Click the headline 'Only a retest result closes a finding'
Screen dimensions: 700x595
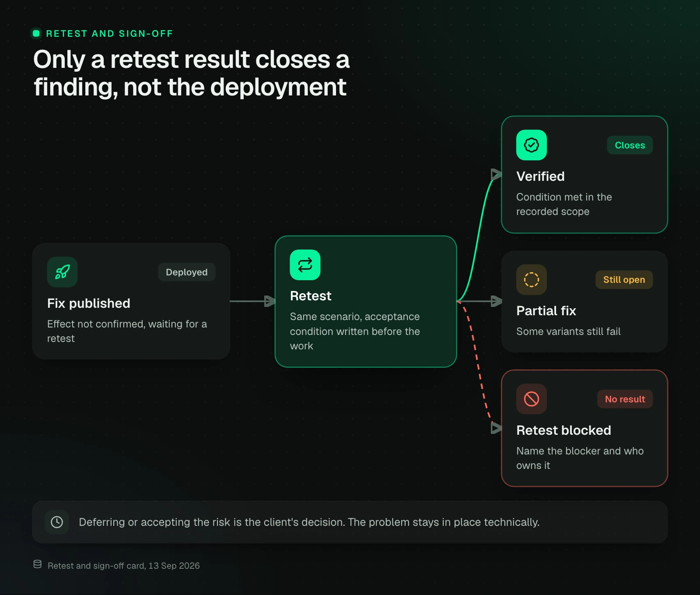(x=191, y=73)
